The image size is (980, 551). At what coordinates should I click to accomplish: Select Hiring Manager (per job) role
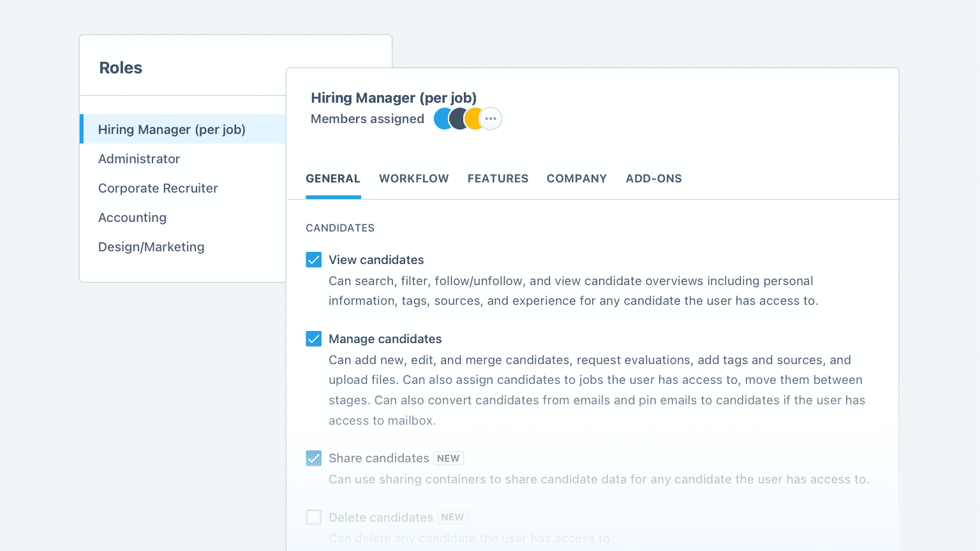172,129
